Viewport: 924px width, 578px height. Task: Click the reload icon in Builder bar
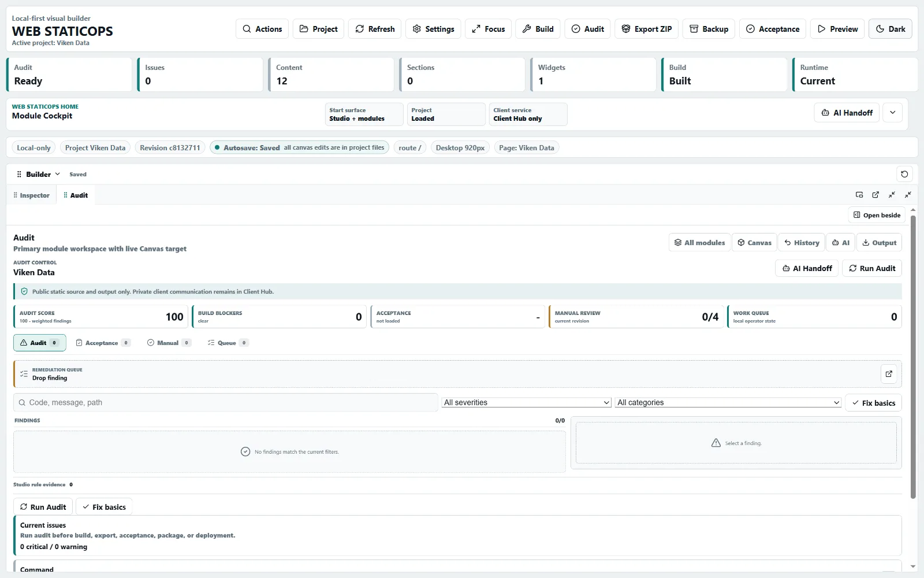tap(904, 174)
